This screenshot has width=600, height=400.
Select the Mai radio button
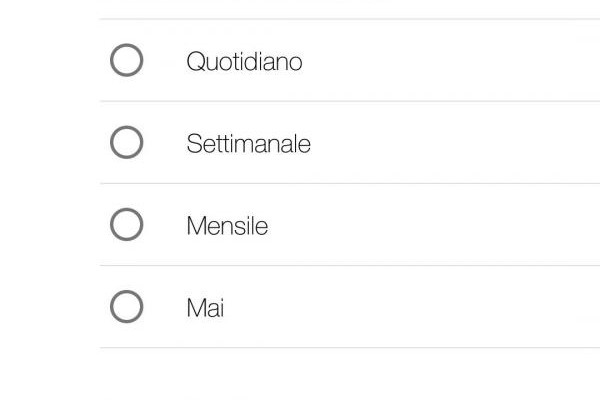126,307
